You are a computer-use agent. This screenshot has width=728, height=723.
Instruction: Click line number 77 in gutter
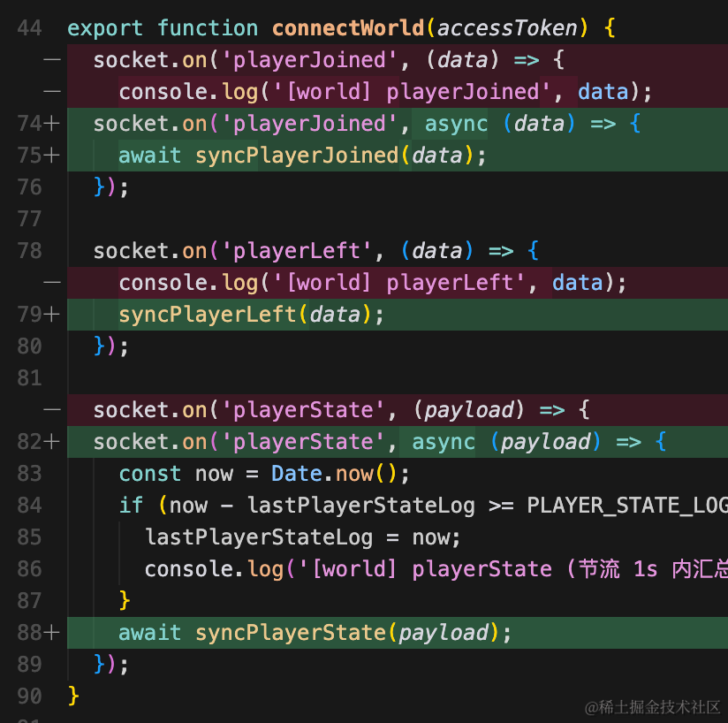(x=30, y=219)
